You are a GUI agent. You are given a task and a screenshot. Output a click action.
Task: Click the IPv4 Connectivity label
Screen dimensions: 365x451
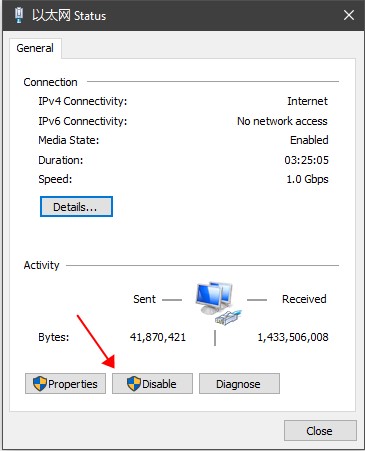click(x=83, y=101)
